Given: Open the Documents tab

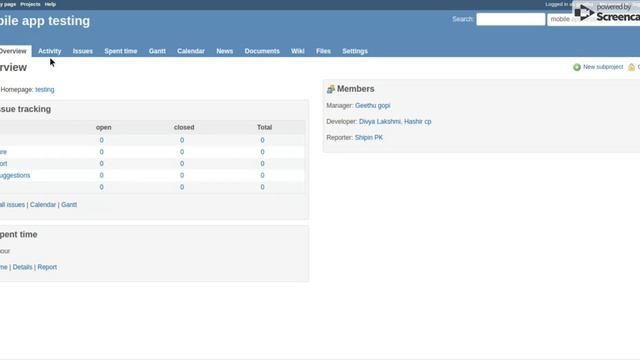Looking at the screenshot, I should pyautogui.click(x=262, y=51).
